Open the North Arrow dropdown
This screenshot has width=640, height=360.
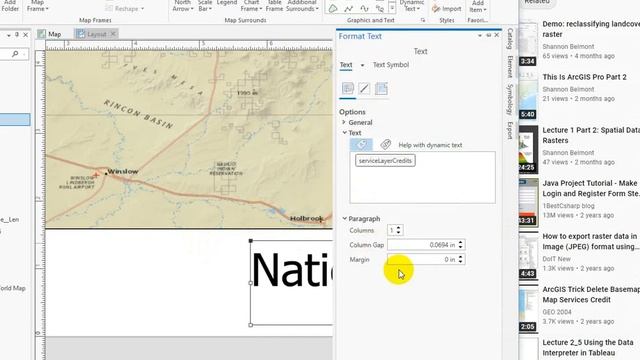pyautogui.click(x=182, y=6)
